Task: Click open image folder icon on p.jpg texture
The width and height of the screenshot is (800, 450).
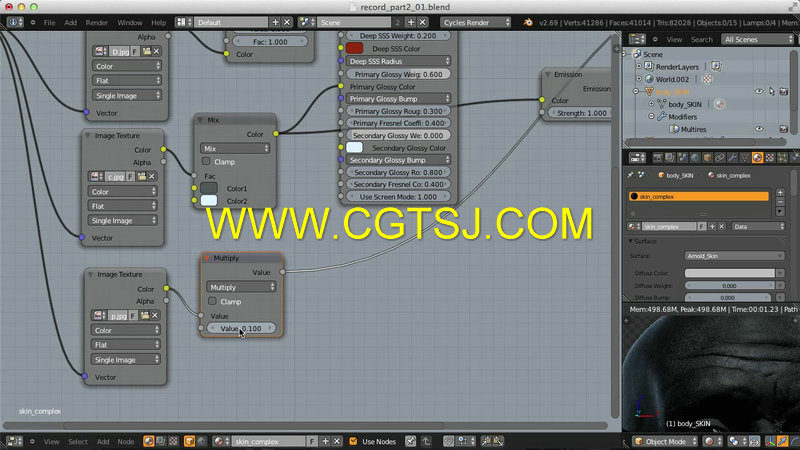Action: [145, 315]
